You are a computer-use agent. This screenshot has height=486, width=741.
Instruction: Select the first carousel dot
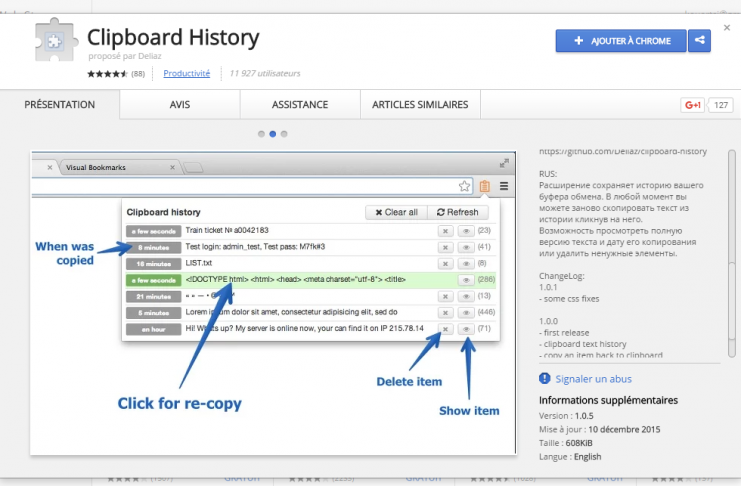[x=261, y=134]
